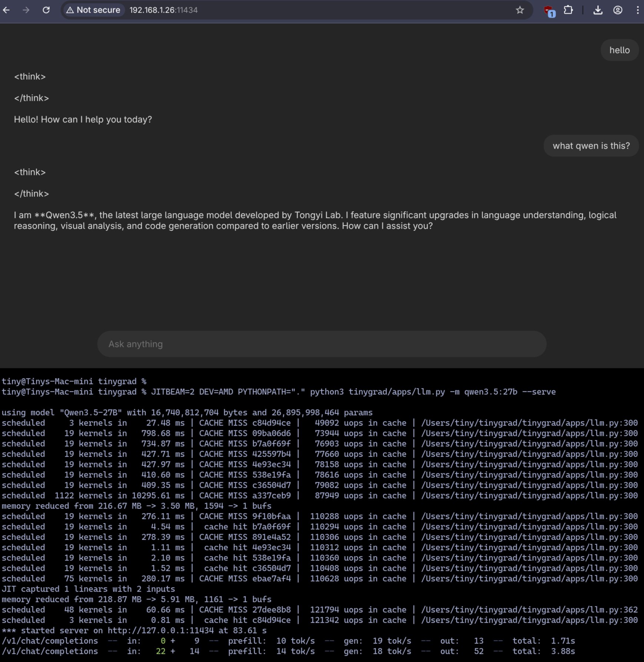
Task: Click "JIT captured 1 linears with 2 inputs"
Action: pos(88,589)
